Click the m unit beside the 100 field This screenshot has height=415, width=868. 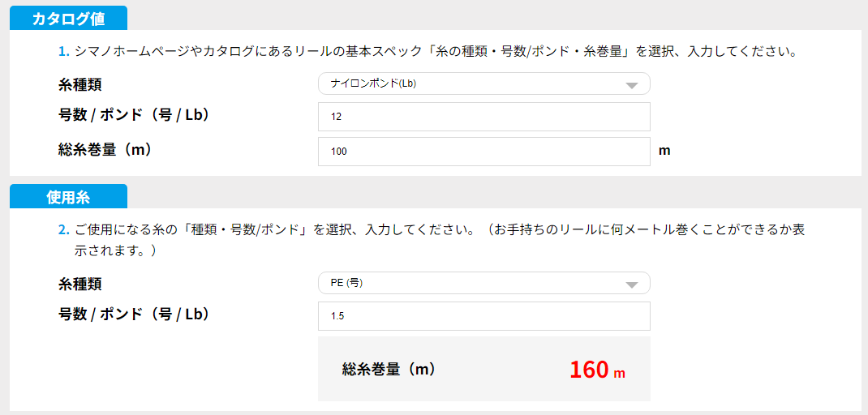664,151
